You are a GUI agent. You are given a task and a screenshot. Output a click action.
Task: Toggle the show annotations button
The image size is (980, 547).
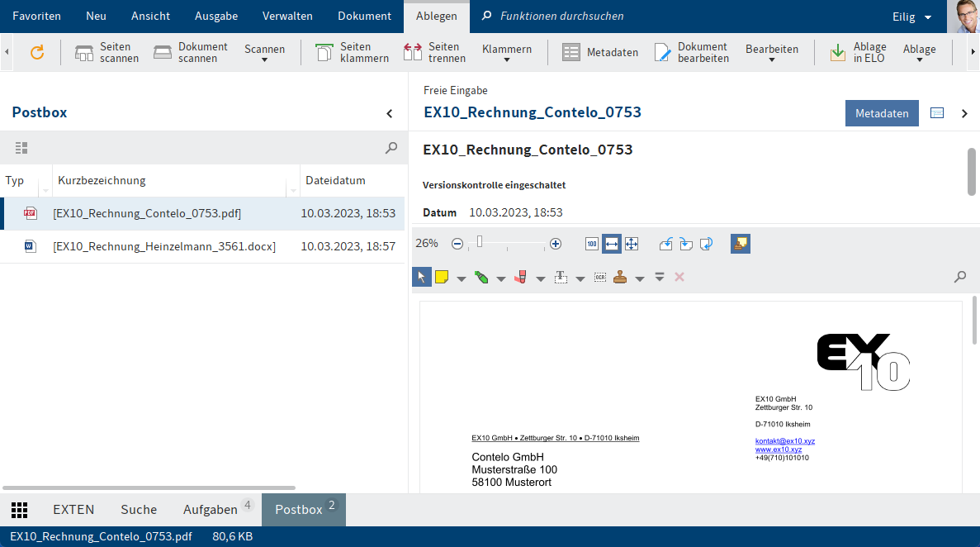pyautogui.click(x=741, y=244)
